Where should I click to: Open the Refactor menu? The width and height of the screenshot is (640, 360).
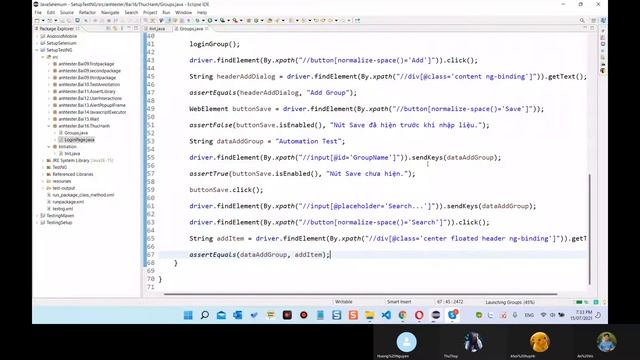(87, 13)
